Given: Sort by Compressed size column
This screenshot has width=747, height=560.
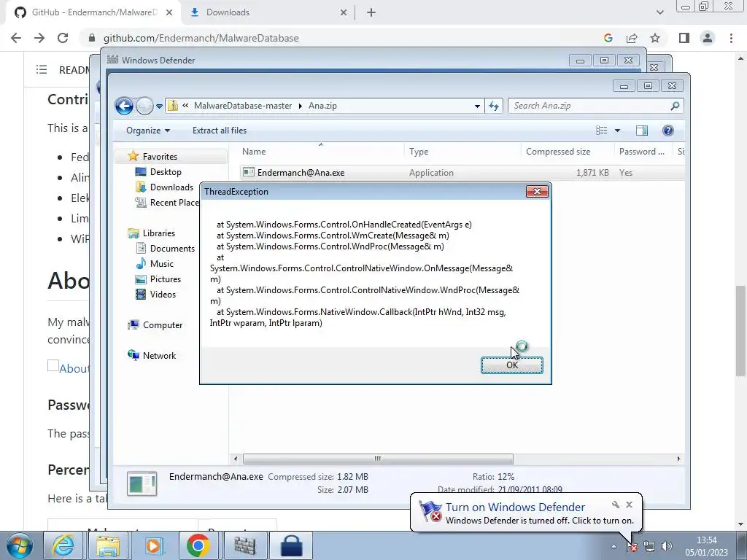Looking at the screenshot, I should tap(568, 152).
